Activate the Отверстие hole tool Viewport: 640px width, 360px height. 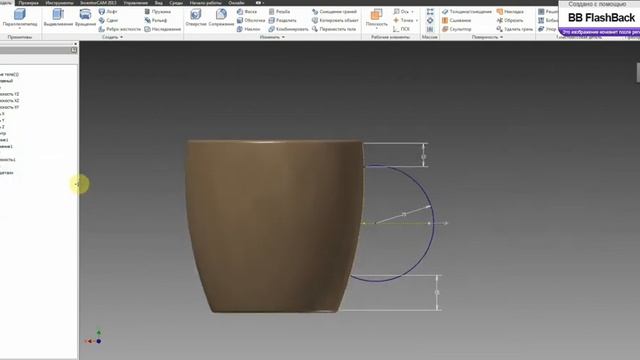click(196, 18)
